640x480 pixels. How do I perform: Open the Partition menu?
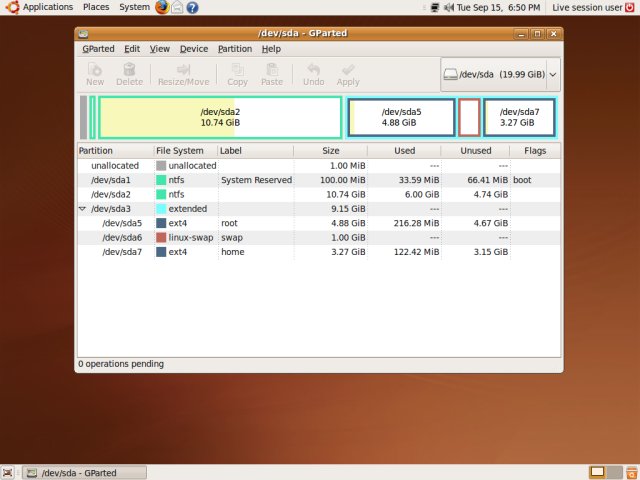(235, 48)
